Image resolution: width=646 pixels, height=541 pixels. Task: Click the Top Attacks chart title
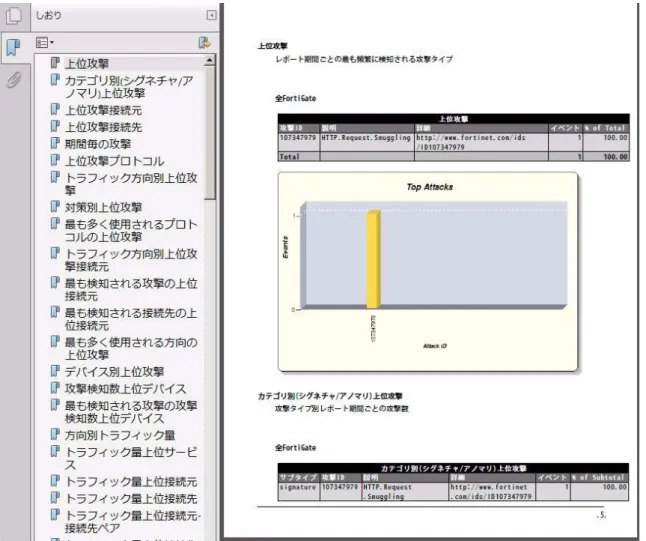pos(429,187)
